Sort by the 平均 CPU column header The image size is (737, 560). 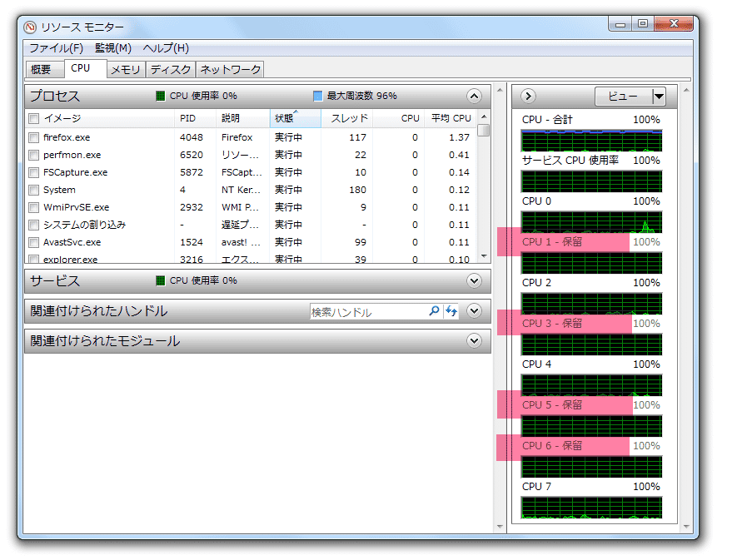[x=451, y=118]
